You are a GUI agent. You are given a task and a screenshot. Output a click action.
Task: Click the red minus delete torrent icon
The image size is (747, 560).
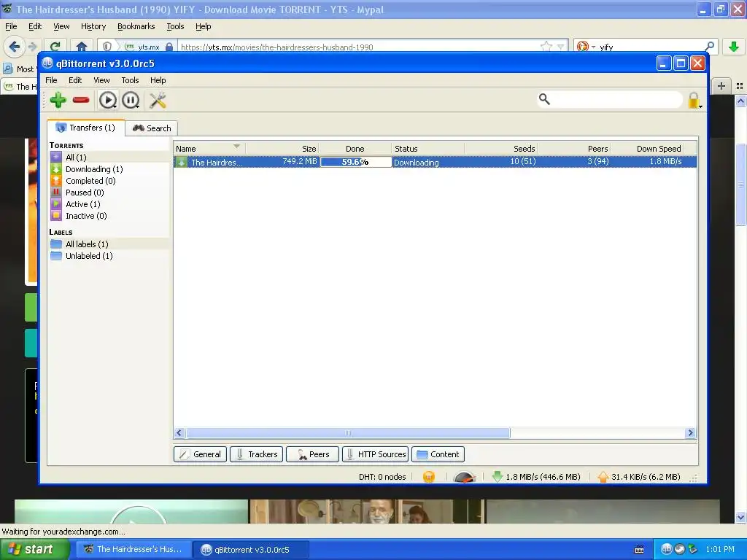click(x=81, y=100)
